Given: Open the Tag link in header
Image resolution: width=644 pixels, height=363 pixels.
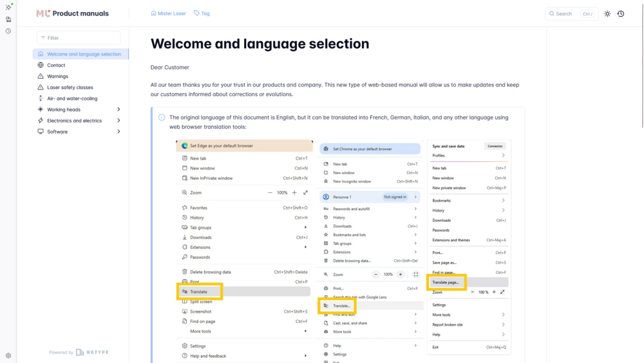Looking at the screenshot, I should [x=202, y=14].
